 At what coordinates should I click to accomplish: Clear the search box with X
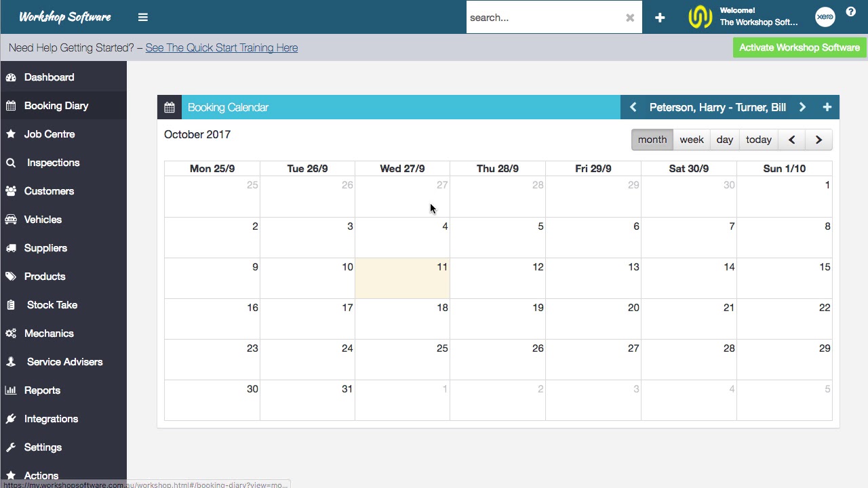[630, 18]
